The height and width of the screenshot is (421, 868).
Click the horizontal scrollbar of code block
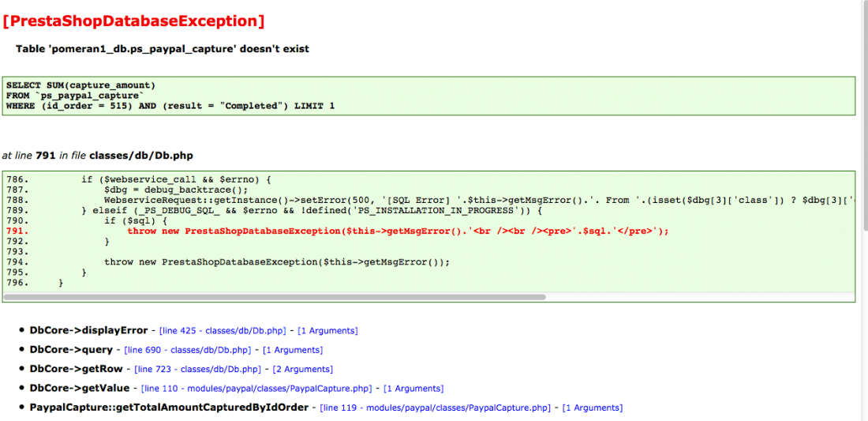(275, 297)
